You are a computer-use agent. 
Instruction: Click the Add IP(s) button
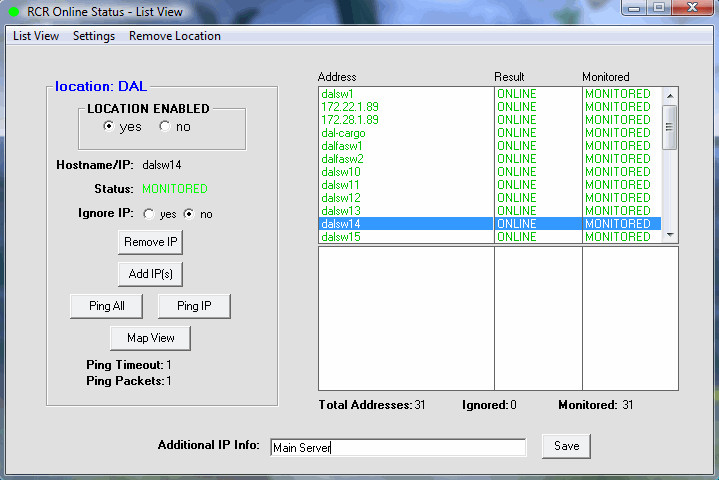click(x=150, y=274)
